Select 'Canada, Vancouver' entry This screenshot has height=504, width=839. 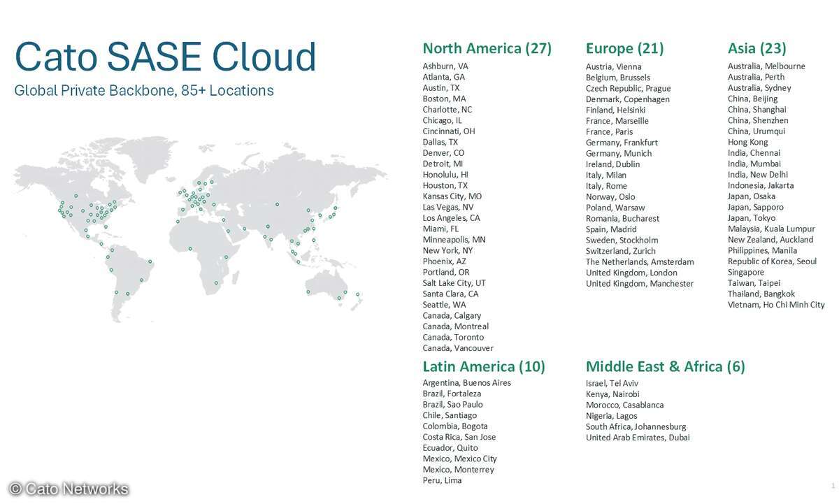(458, 348)
